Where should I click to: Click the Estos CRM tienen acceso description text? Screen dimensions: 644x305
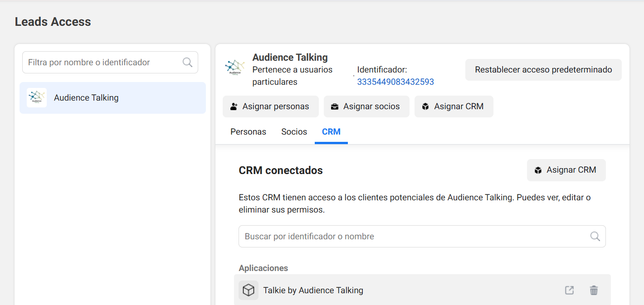415,204
